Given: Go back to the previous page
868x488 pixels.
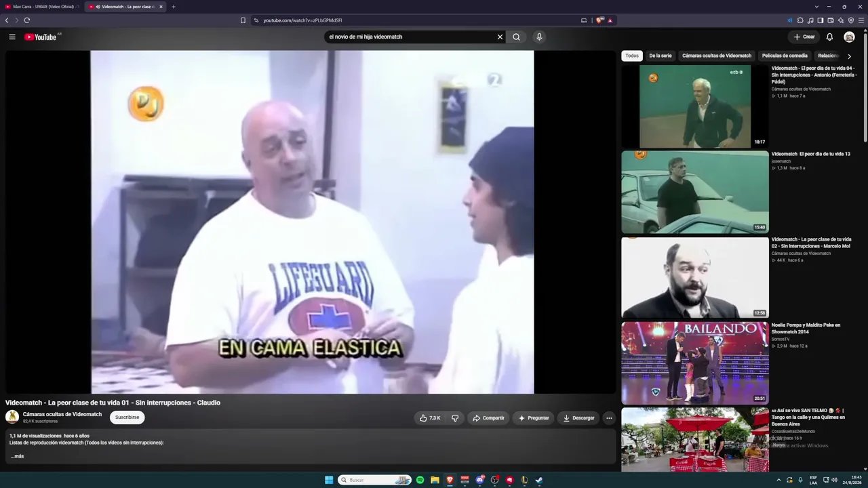Looking at the screenshot, I should coord(7,20).
